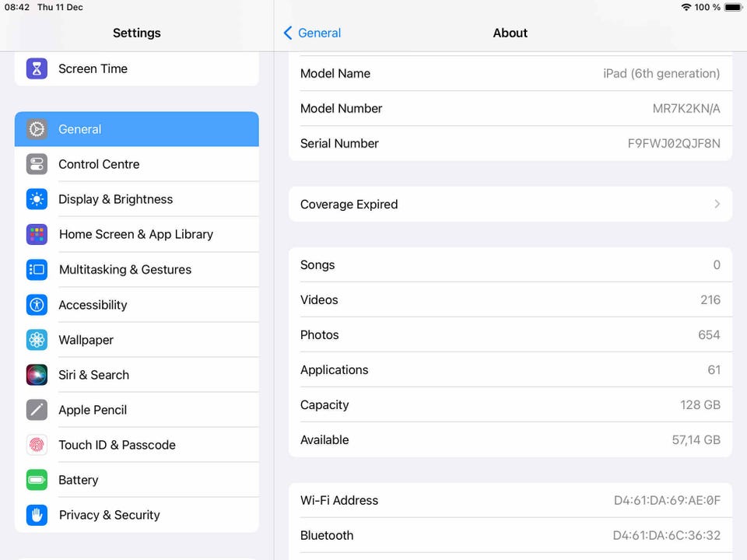Tap the Serial Number value F9FWJ02QJF8N
The height and width of the screenshot is (560, 747).
click(674, 143)
